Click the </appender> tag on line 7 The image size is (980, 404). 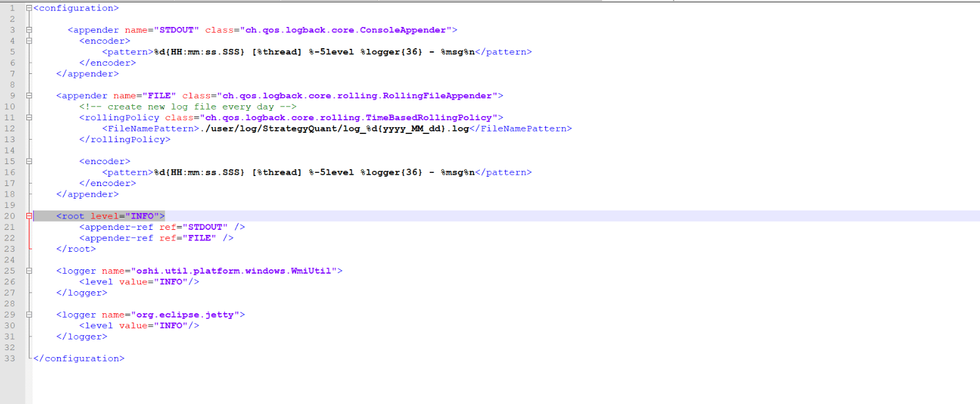click(x=87, y=74)
